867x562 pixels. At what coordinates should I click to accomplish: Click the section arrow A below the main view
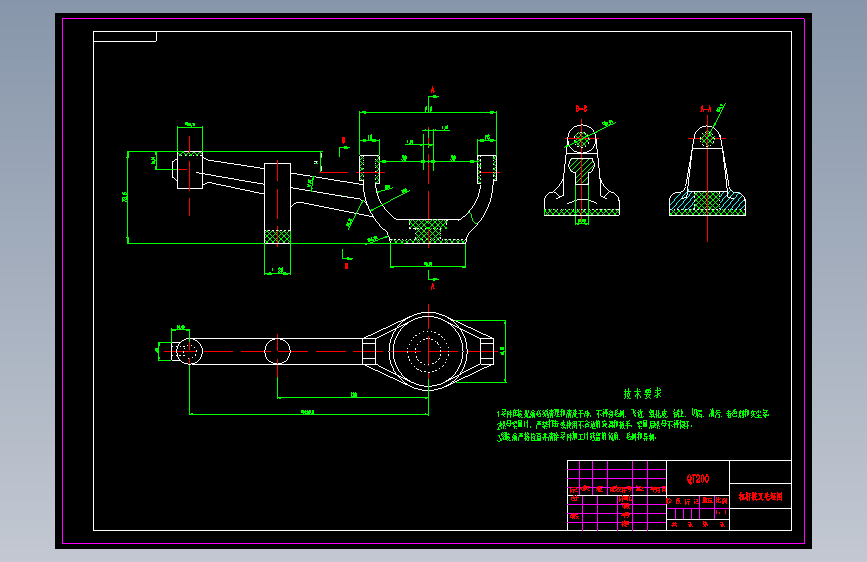pyautogui.click(x=432, y=282)
